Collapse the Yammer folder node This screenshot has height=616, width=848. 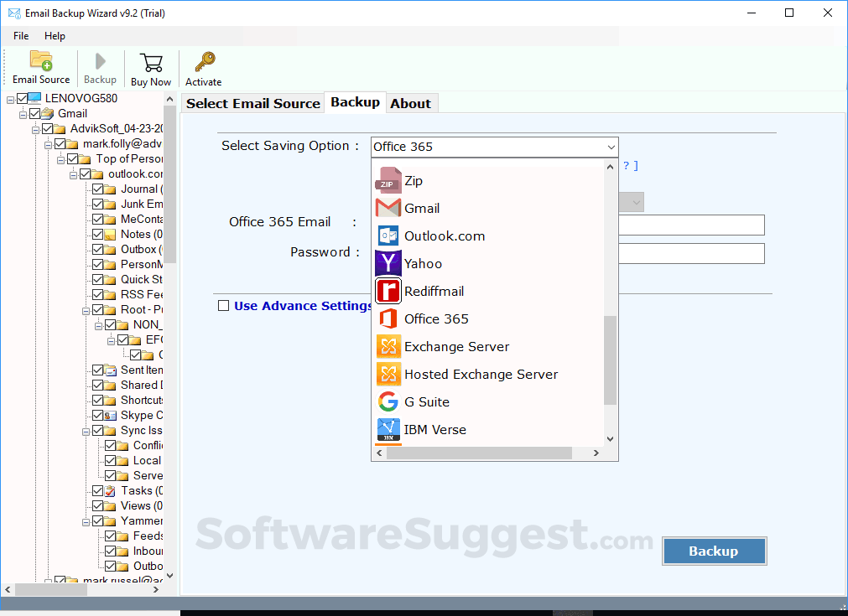pyautogui.click(x=87, y=520)
